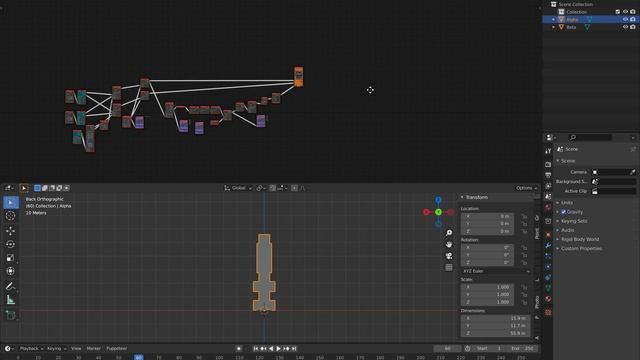Switch orthographic/perspective grid icon
This screenshot has width=640, height=360.
click(x=449, y=267)
